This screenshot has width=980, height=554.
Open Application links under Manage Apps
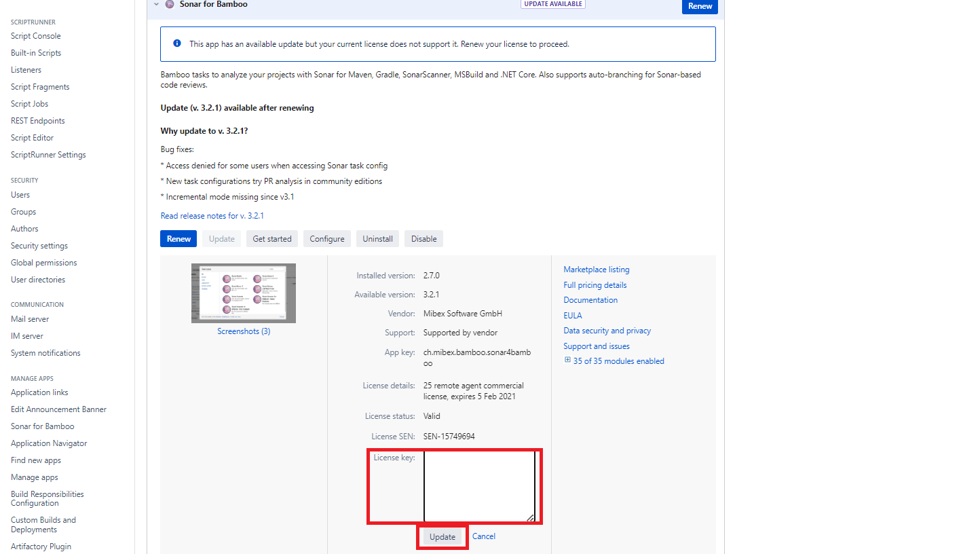coord(39,392)
